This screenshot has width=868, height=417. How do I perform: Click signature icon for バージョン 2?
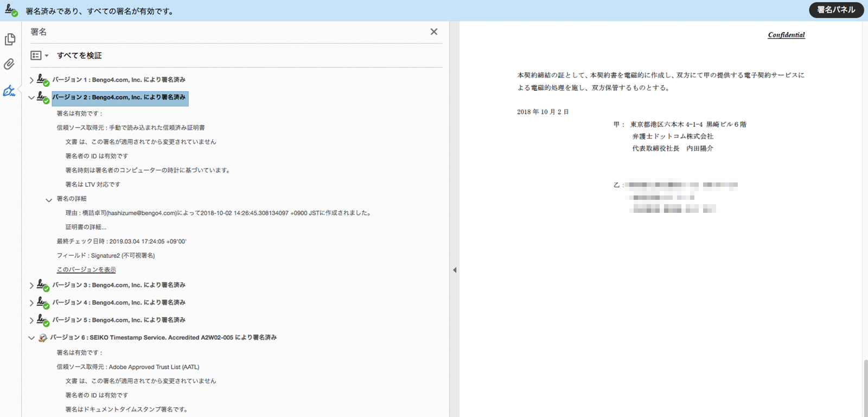coord(43,98)
